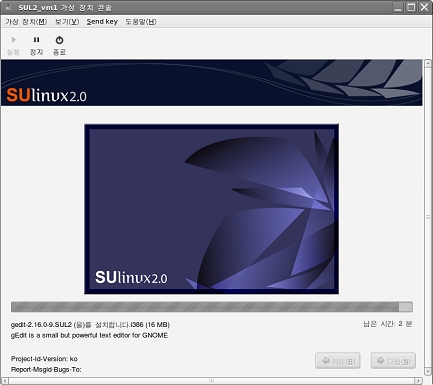Open the Send key menu
Viewport: 433px width, 385px height.
point(102,22)
